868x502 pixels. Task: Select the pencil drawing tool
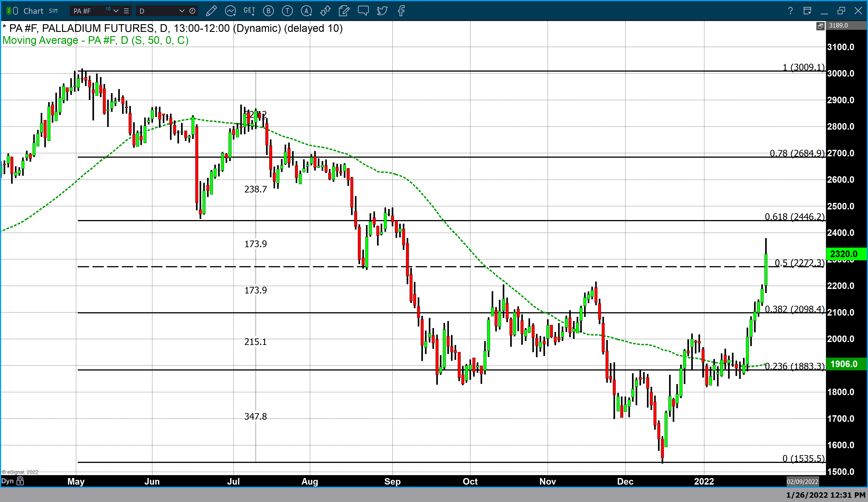211,11
